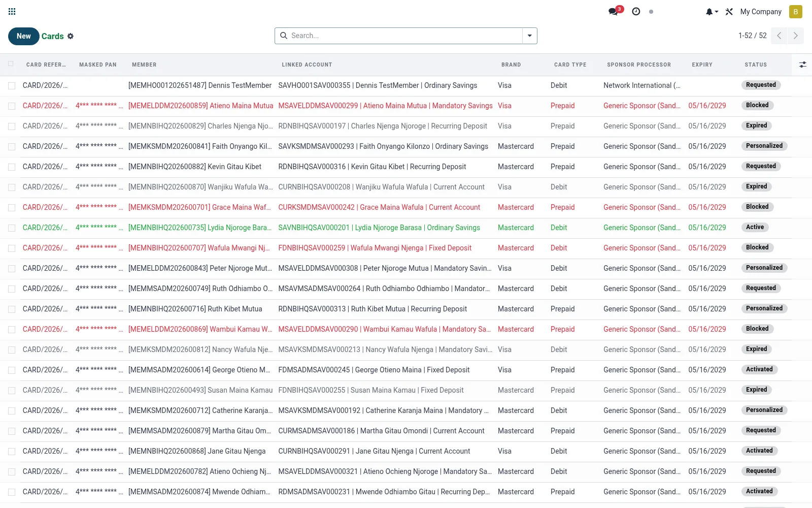Toggle the select-all header checkbox
Screen dimensions: 812x508
coord(11,64)
